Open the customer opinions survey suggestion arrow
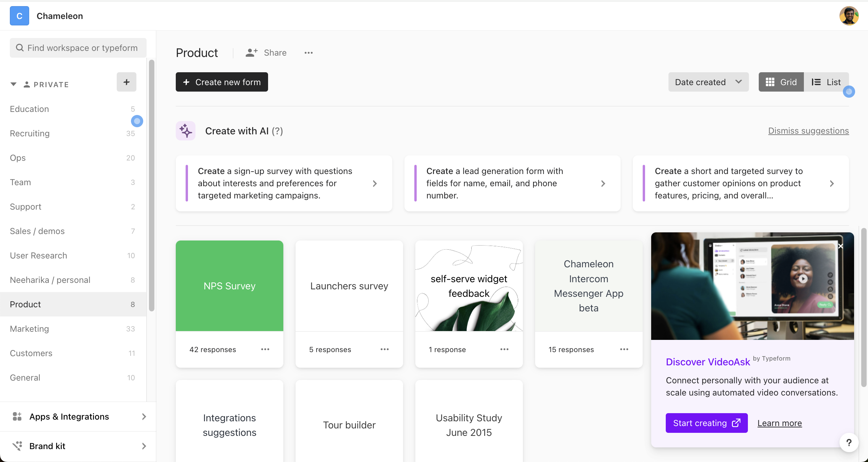 pos(832,184)
